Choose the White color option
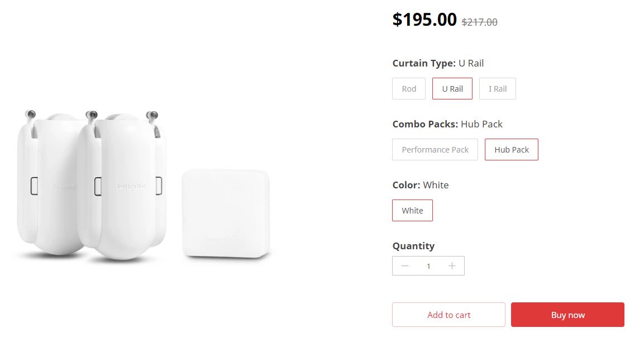644x337 pixels. [412, 211]
